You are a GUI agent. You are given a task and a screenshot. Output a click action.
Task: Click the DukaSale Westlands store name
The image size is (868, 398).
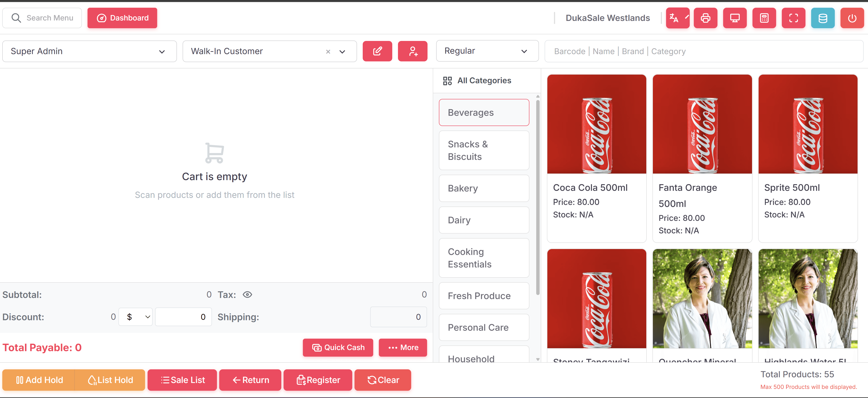(608, 18)
